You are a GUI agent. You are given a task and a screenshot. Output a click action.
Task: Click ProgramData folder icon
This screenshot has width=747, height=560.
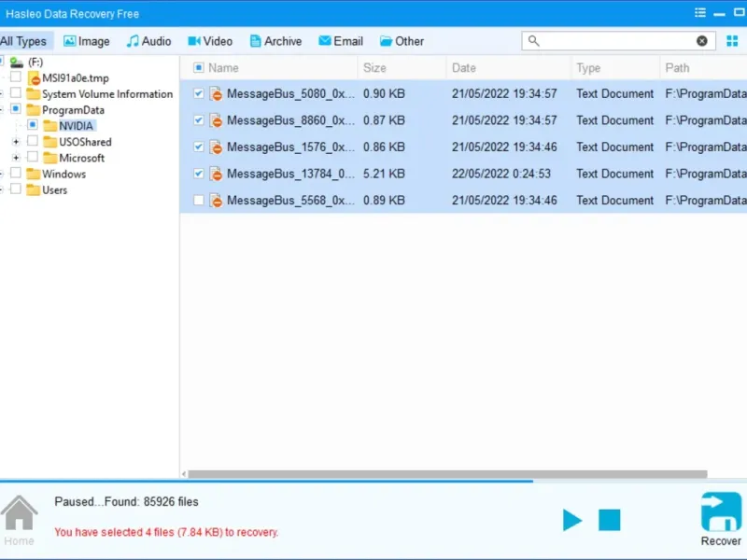34,110
